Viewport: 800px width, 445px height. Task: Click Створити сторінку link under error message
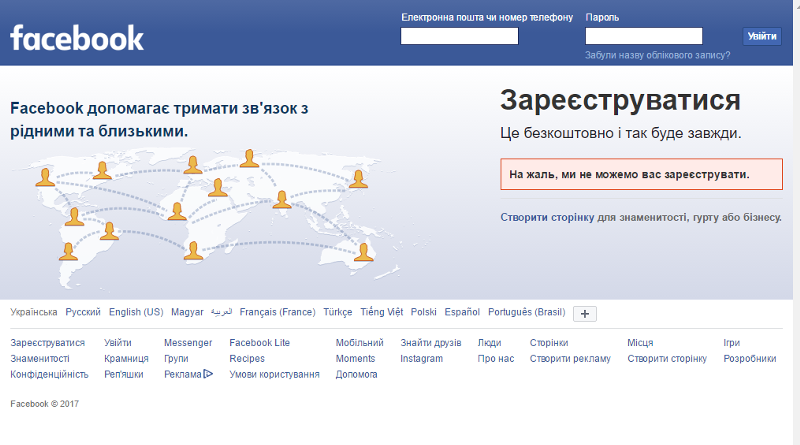point(547,217)
